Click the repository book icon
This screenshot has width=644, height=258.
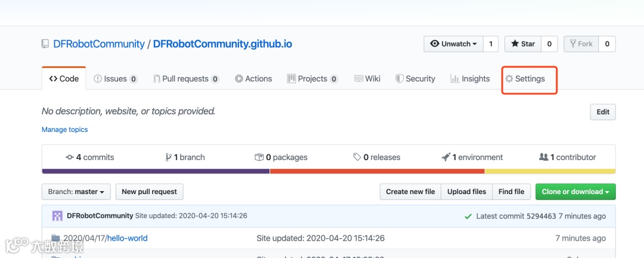(45, 44)
